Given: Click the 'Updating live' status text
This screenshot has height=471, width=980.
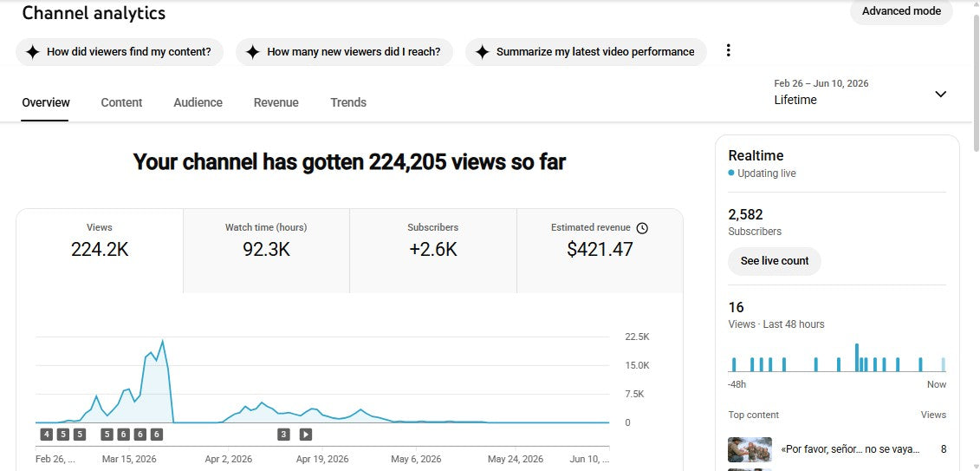Looking at the screenshot, I should (766, 173).
